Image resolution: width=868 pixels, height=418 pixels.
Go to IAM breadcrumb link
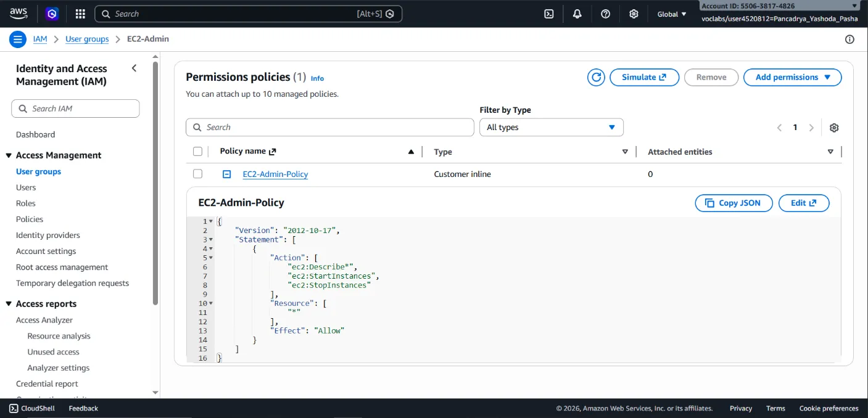(x=40, y=39)
